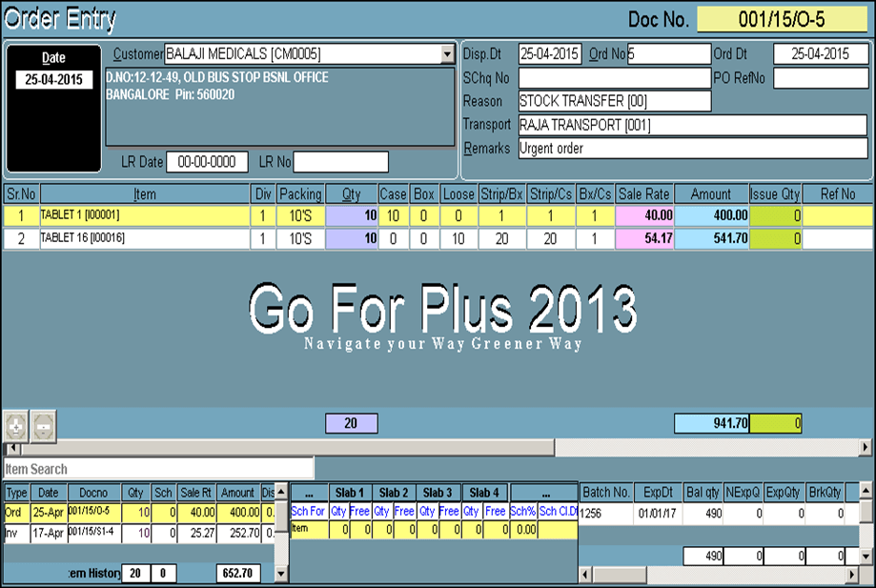Click amount 541.70 in TABLET 16 row
This screenshot has height=588, width=876.
pyautogui.click(x=711, y=238)
